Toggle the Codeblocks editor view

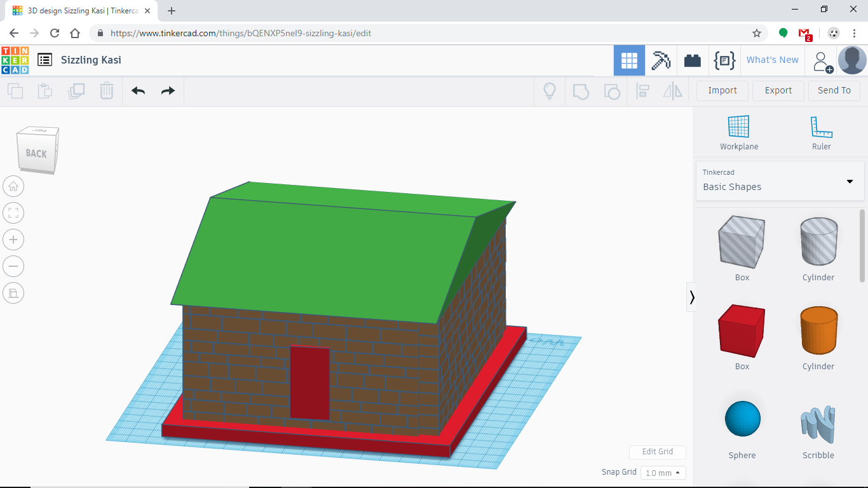724,60
